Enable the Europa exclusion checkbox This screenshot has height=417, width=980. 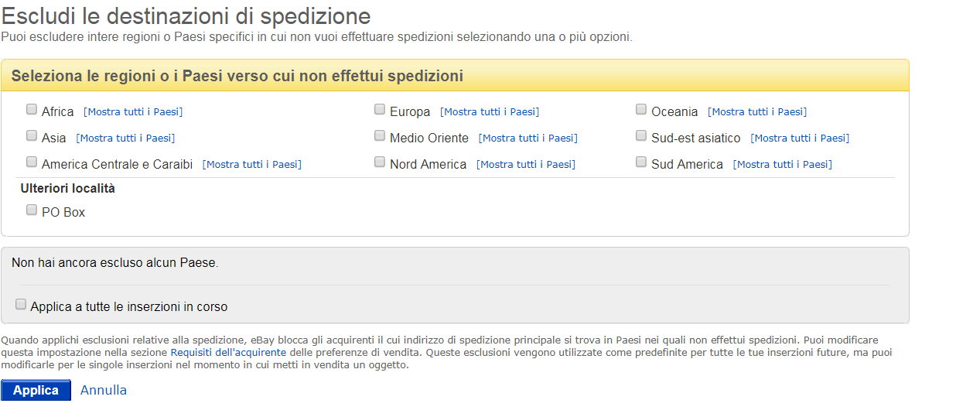point(380,110)
